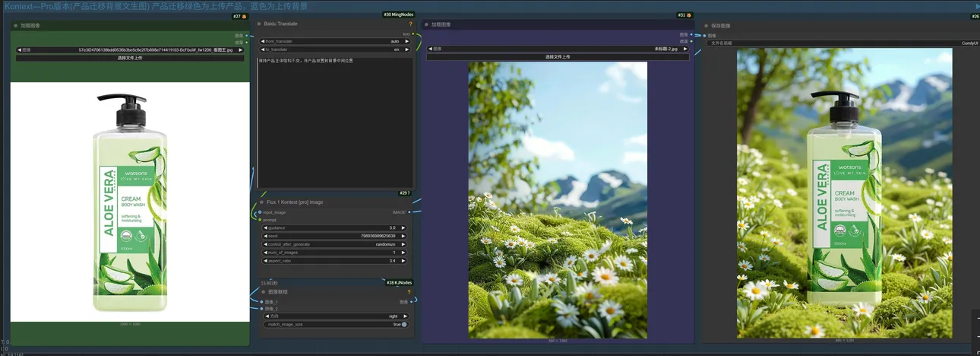Click the #30 MingNodes badge
980x356 pixels.
tap(398, 14)
